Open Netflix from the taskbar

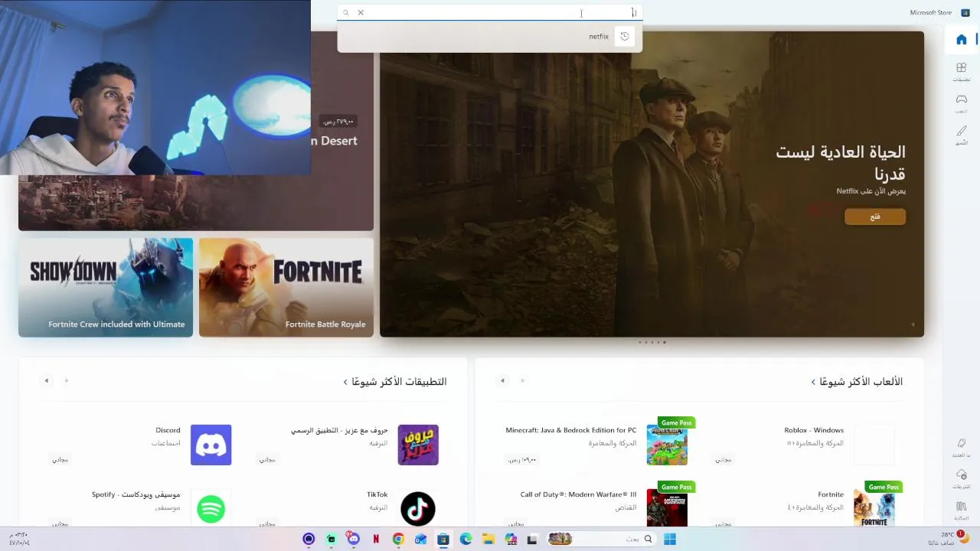pos(376,540)
